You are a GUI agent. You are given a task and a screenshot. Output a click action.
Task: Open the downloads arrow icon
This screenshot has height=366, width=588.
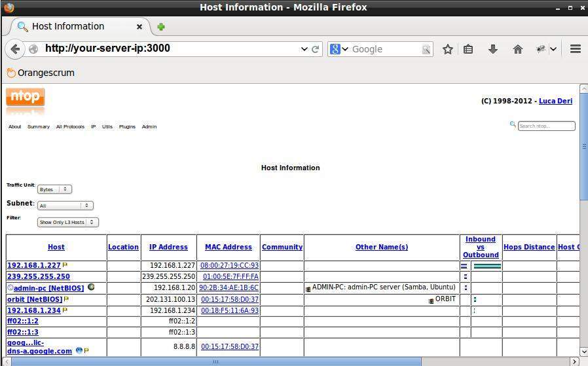click(x=493, y=49)
